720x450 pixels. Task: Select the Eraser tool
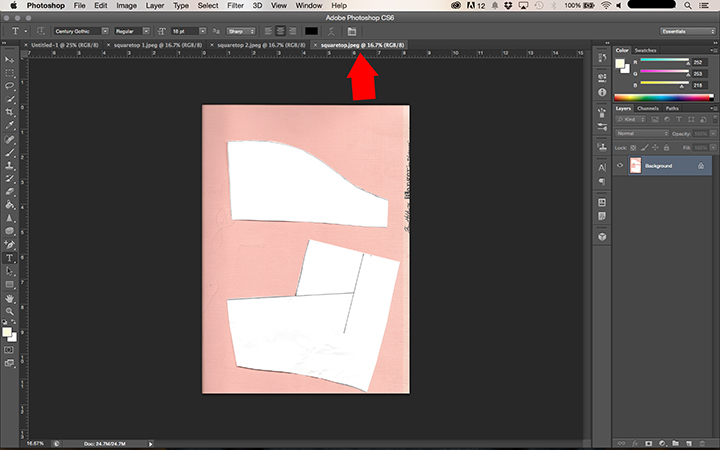point(9,191)
